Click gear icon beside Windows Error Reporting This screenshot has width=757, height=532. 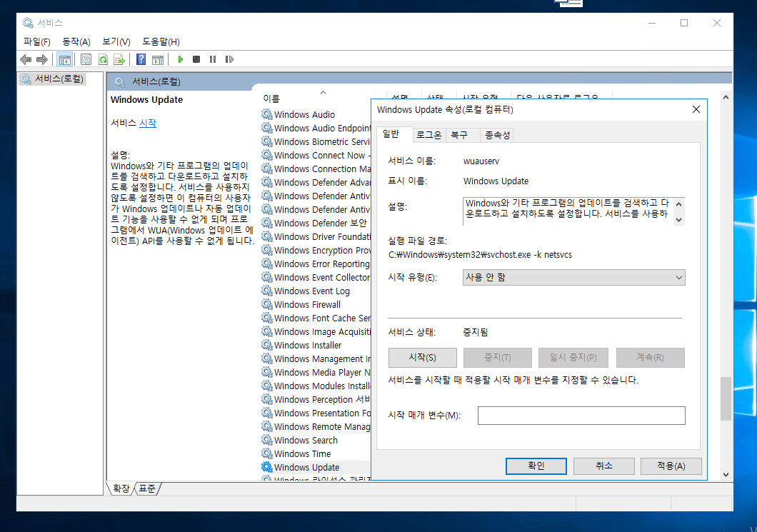coord(267,264)
